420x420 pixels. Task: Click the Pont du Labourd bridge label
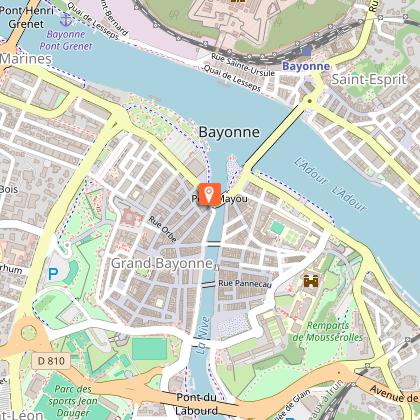pos(197,404)
